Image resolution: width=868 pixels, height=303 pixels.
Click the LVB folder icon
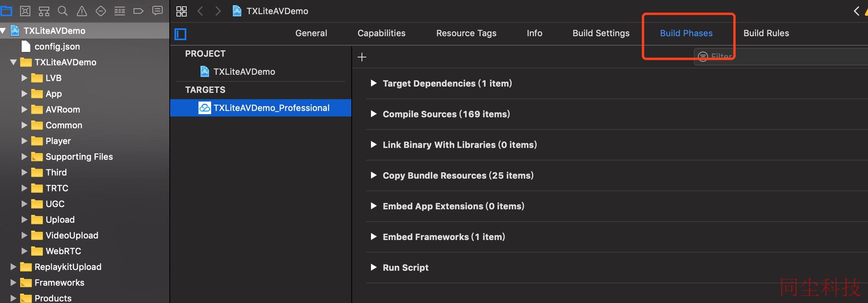37,78
